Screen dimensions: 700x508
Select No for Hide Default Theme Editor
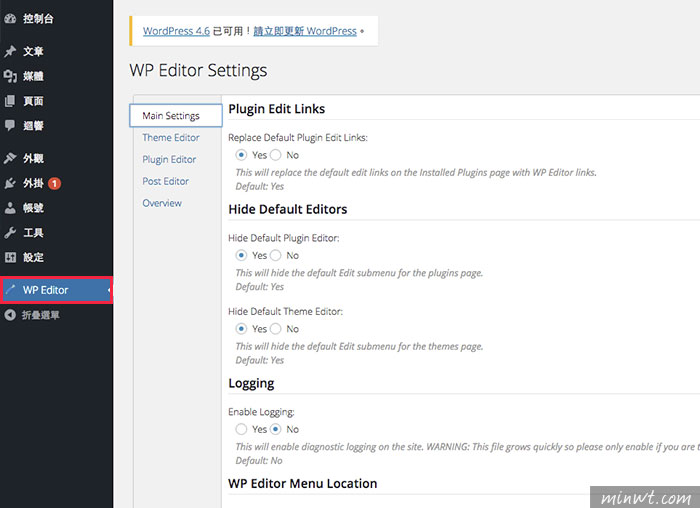coord(276,329)
